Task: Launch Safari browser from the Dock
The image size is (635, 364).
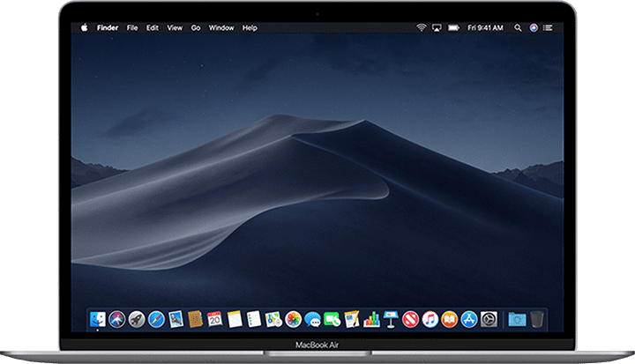Action: [x=156, y=318]
